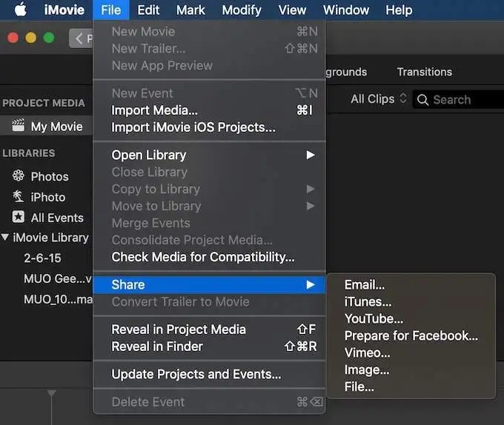Select the Photos library
Viewport: 504px width, 425px height.
46,176
